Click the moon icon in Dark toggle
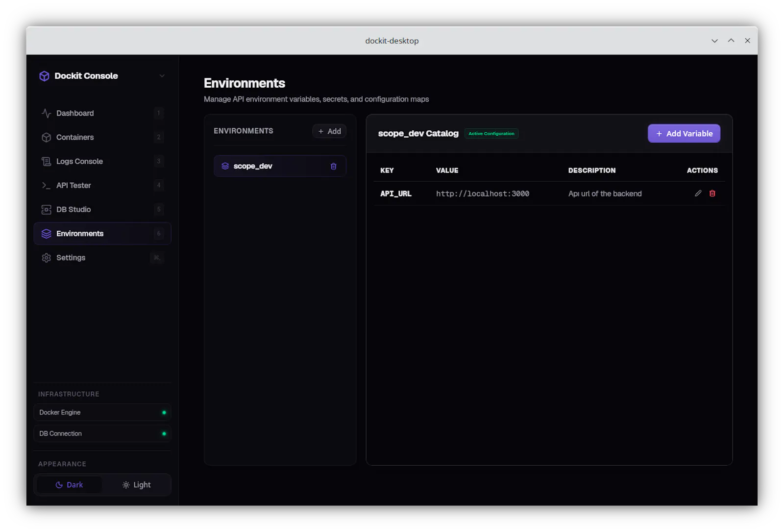 pos(59,485)
